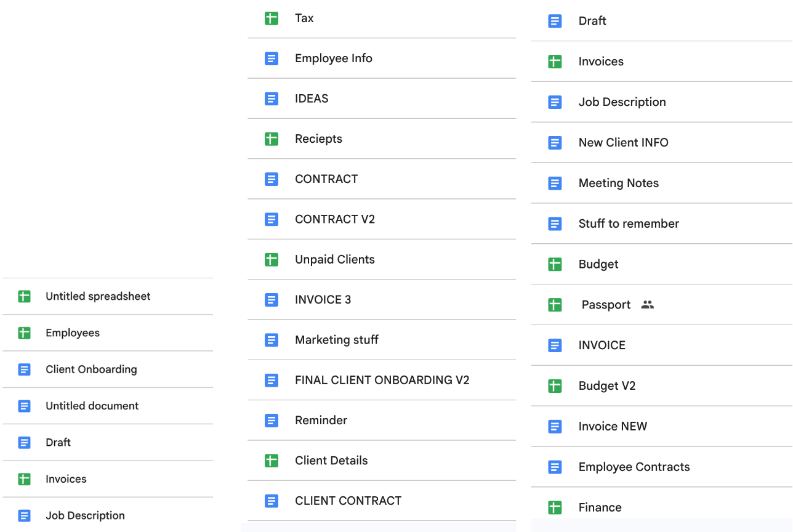Image resolution: width=793 pixels, height=532 pixels.
Task: Select the Docs icon beside Employee Contracts
Action: [555, 467]
